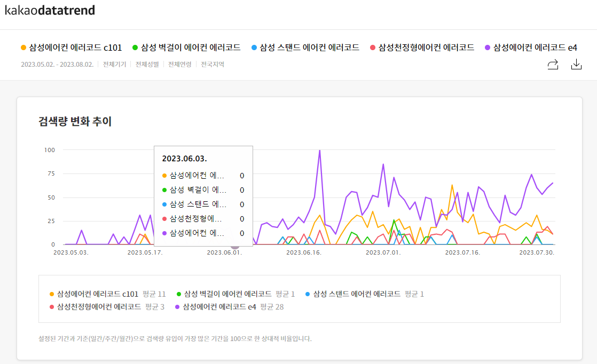Click x-axis label 2023.07.16.
Screen dimensions: 597x364
[x=462, y=252]
